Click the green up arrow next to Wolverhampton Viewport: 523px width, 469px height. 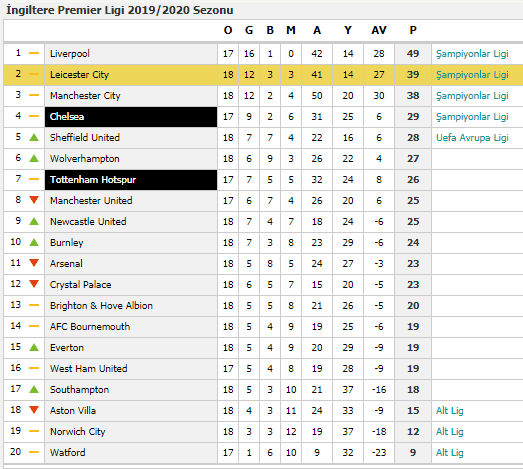coord(34,158)
